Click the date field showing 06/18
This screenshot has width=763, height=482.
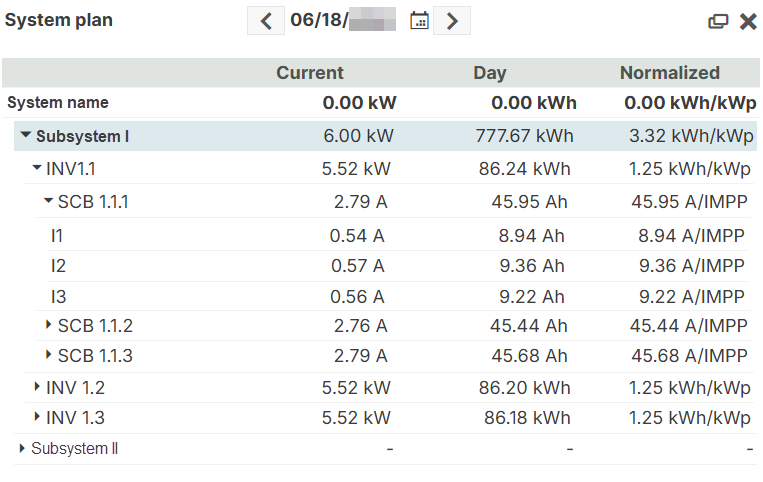point(342,21)
